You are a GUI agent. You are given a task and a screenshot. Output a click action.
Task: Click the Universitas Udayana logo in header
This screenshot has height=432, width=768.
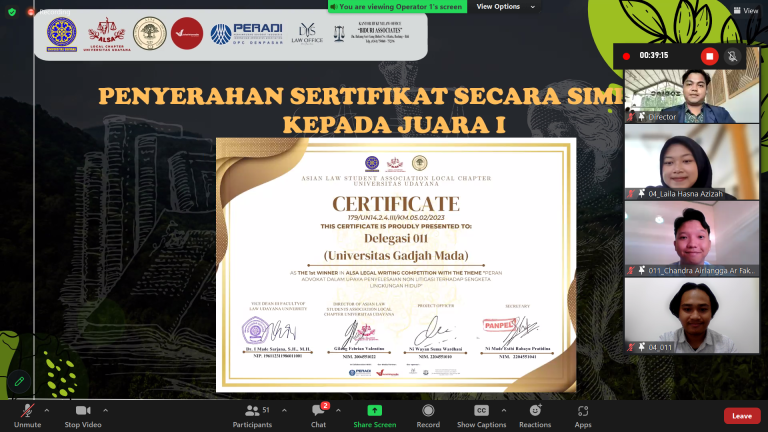61,34
